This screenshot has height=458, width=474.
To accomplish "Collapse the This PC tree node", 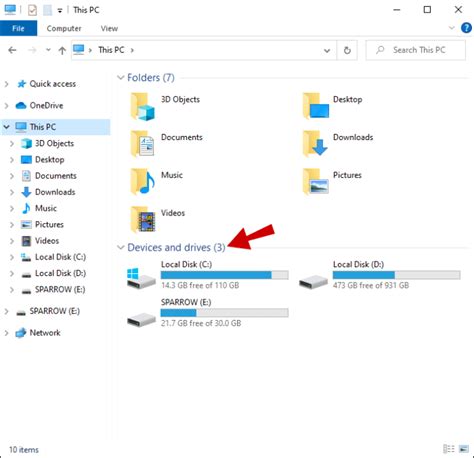I will tap(6, 127).
